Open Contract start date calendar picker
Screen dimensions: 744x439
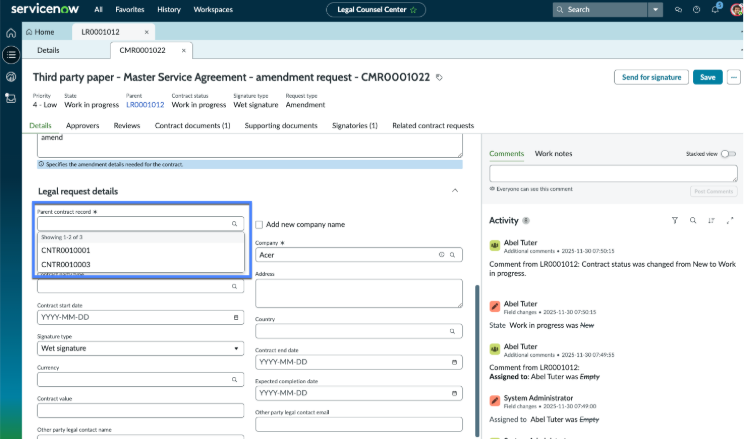(x=236, y=318)
